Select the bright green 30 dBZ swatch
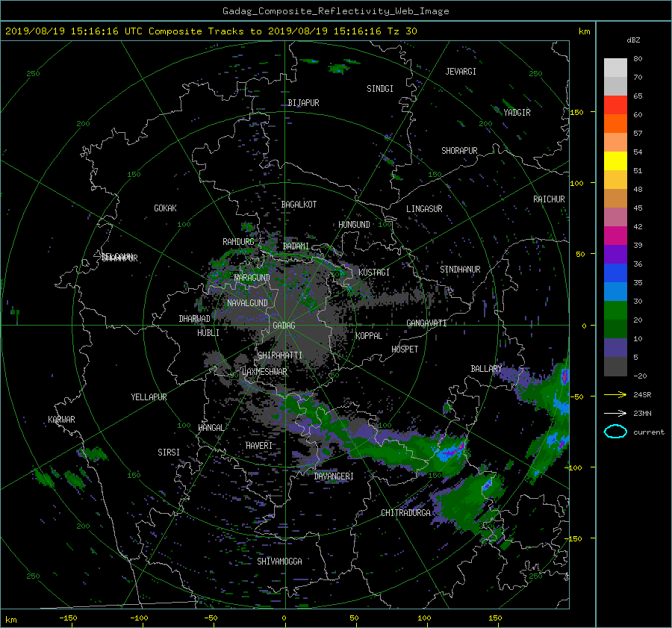Viewport: 672px width, 628px height. [x=615, y=310]
